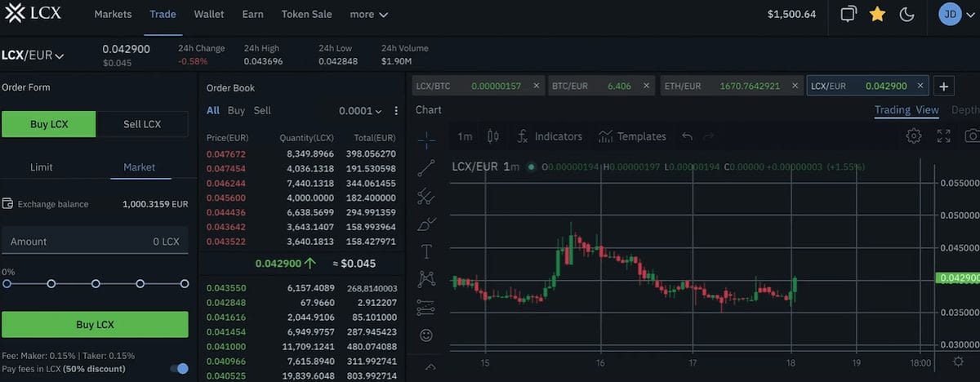Viewport: 980px width, 382px height.
Task: Close the LCX/EUR market tab
Action: coord(920,86)
